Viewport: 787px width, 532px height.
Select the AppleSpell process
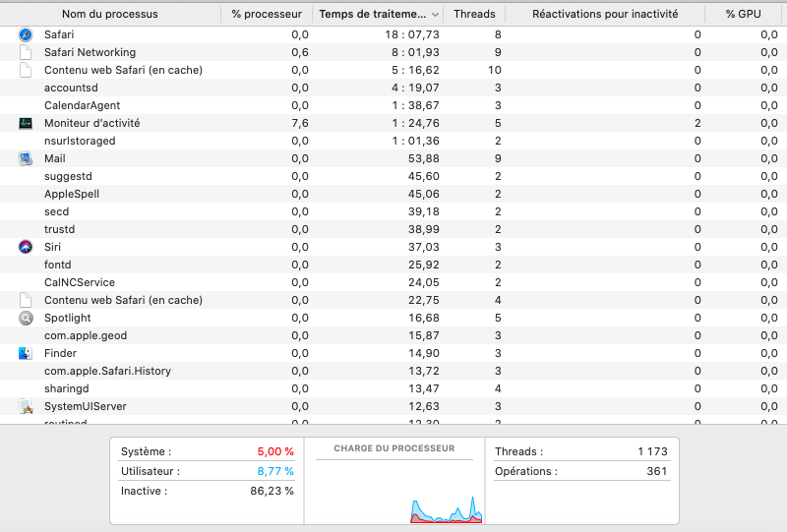pos(72,194)
